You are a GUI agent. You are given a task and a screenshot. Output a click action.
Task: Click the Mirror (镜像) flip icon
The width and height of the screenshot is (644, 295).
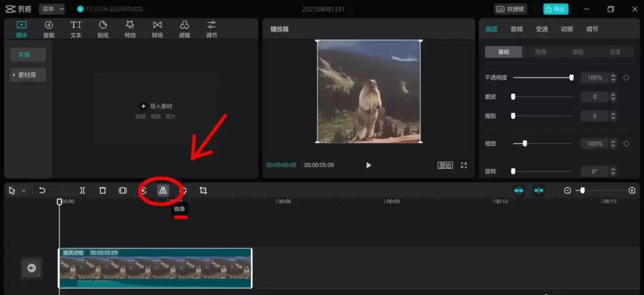(163, 190)
